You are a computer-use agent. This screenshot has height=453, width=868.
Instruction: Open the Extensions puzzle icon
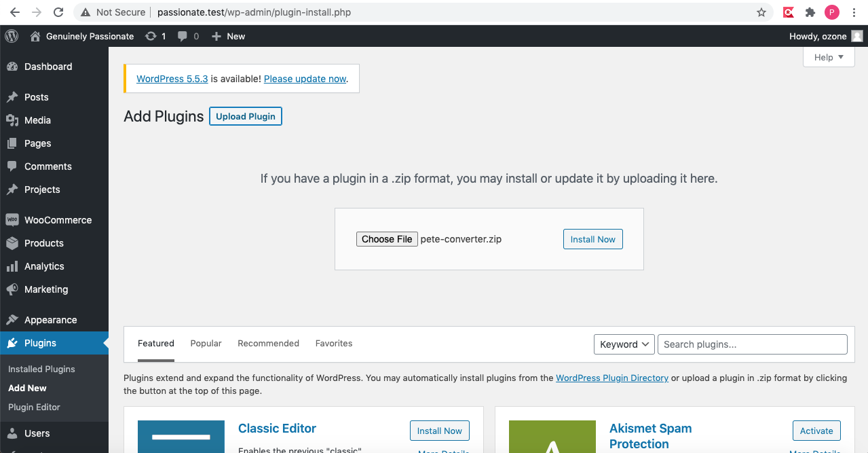click(810, 12)
